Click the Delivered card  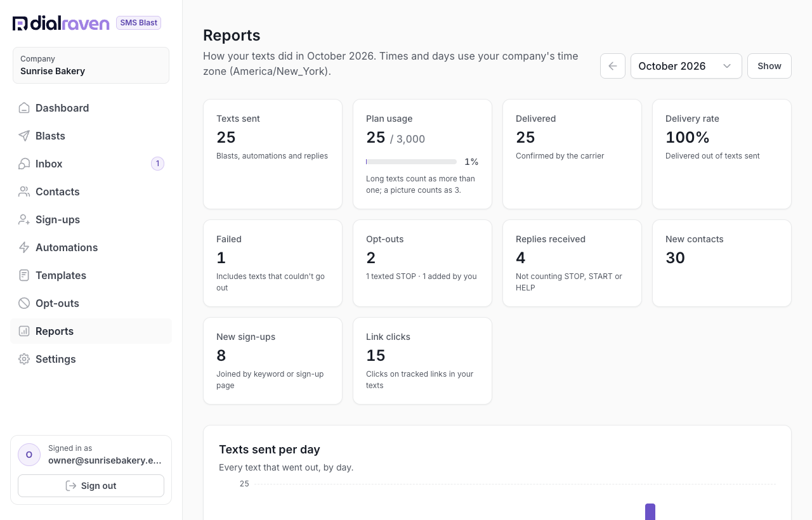(572, 154)
